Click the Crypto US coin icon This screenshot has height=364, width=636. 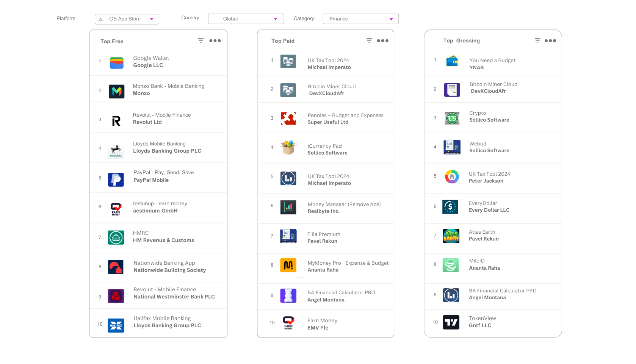coord(452,119)
